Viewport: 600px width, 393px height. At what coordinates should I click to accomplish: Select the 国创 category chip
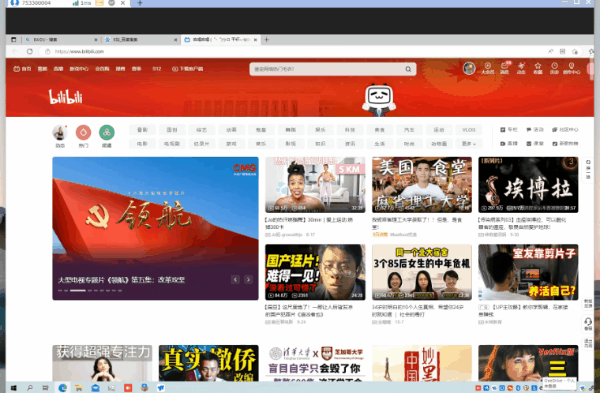click(x=172, y=130)
